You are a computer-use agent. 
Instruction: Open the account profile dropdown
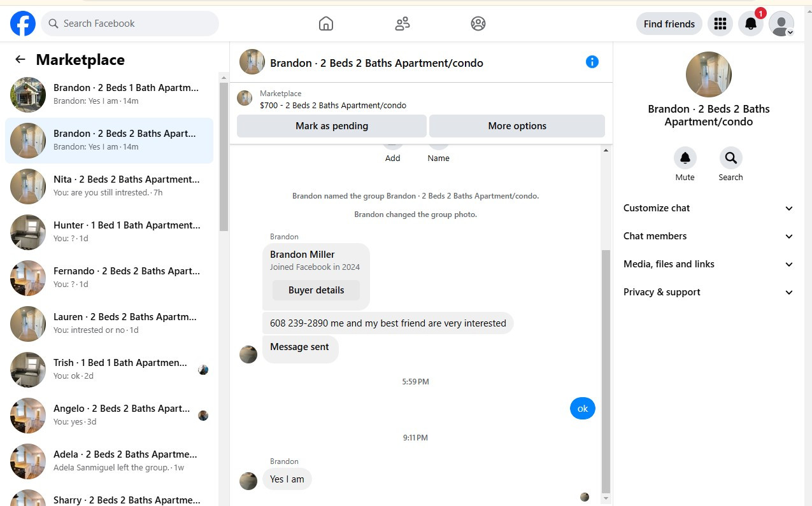(781, 24)
